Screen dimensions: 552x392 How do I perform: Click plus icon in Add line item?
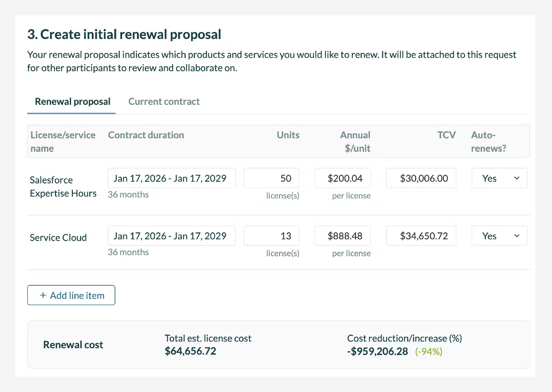[x=43, y=295]
